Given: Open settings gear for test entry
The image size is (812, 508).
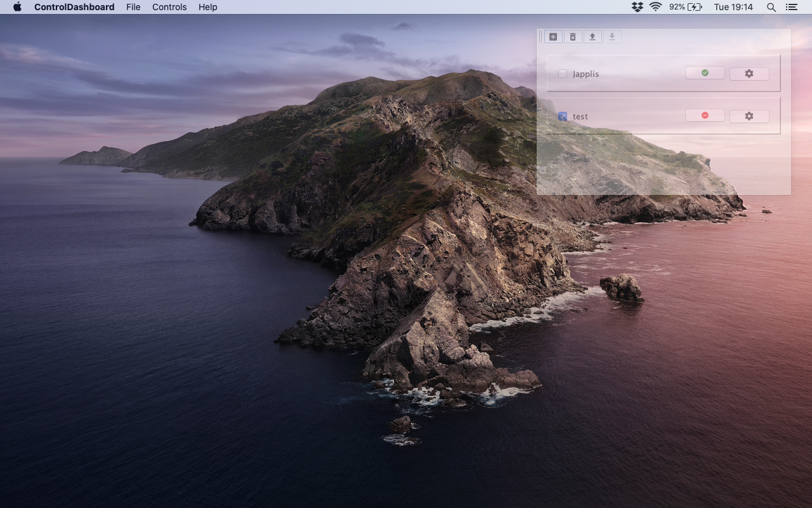Looking at the screenshot, I should 749,116.
